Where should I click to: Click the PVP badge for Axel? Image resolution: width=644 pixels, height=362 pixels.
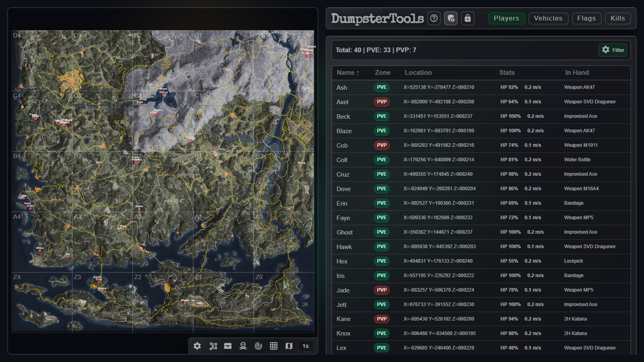(x=382, y=102)
